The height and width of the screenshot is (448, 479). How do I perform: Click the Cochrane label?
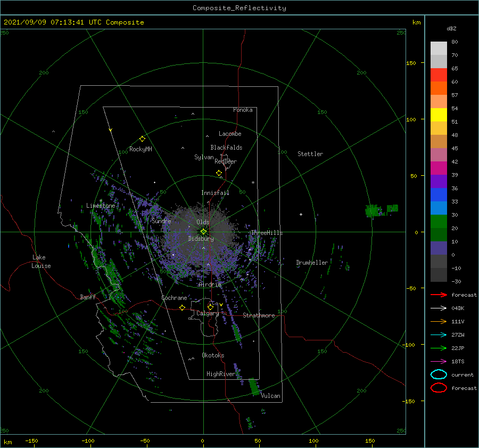(x=174, y=298)
